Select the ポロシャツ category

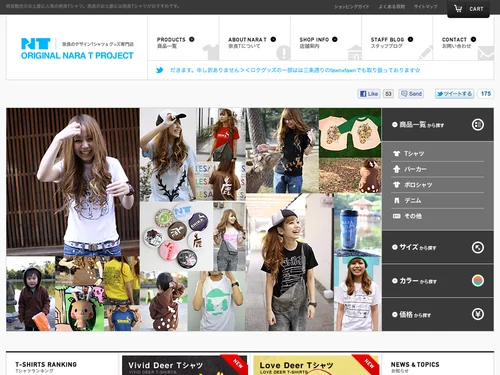coord(438,185)
